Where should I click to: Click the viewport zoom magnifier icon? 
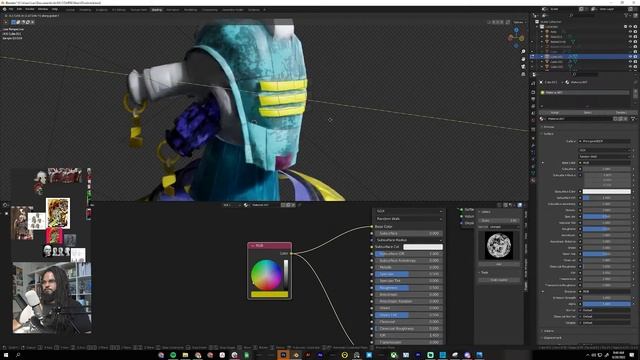[523, 51]
